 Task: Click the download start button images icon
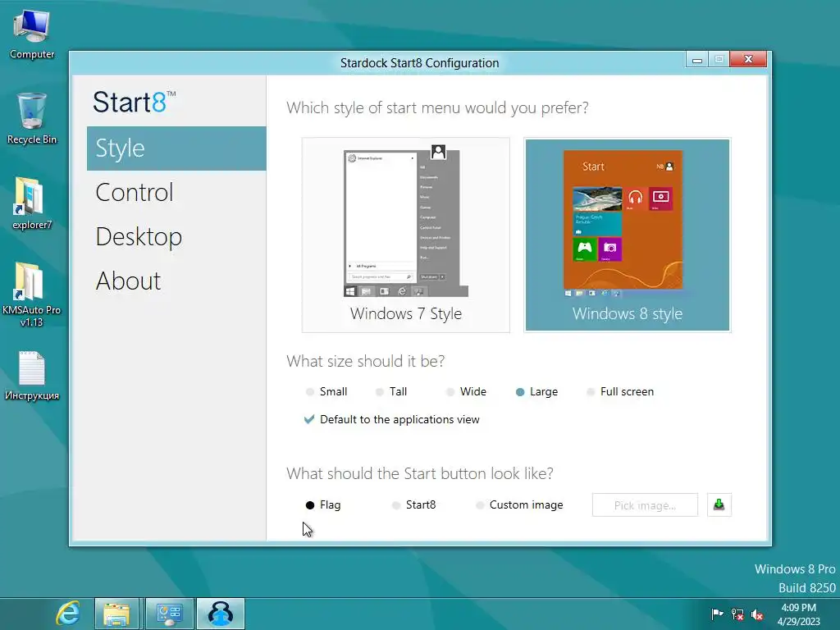pyautogui.click(x=719, y=504)
